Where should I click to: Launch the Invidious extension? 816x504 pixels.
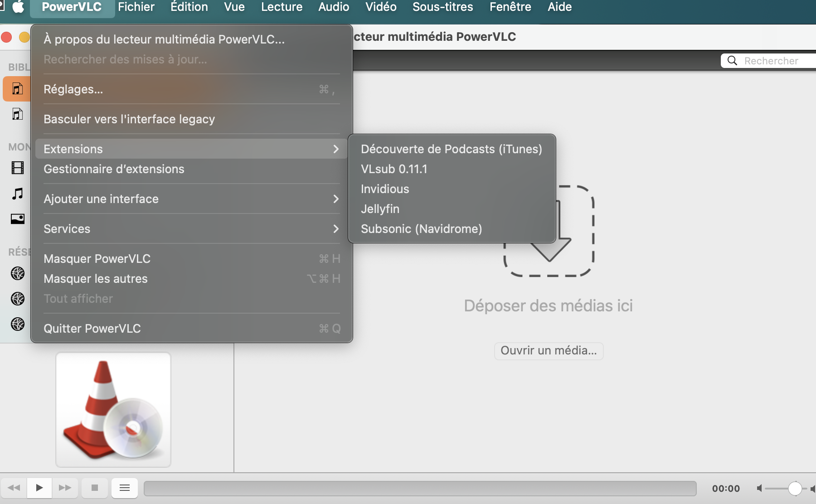(x=452, y=189)
